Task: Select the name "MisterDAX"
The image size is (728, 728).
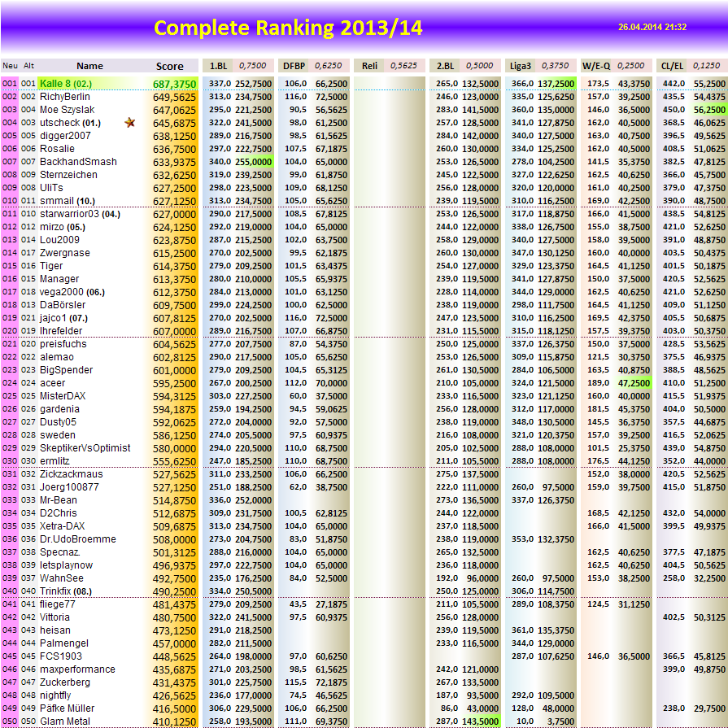Action: [x=63, y=395]
